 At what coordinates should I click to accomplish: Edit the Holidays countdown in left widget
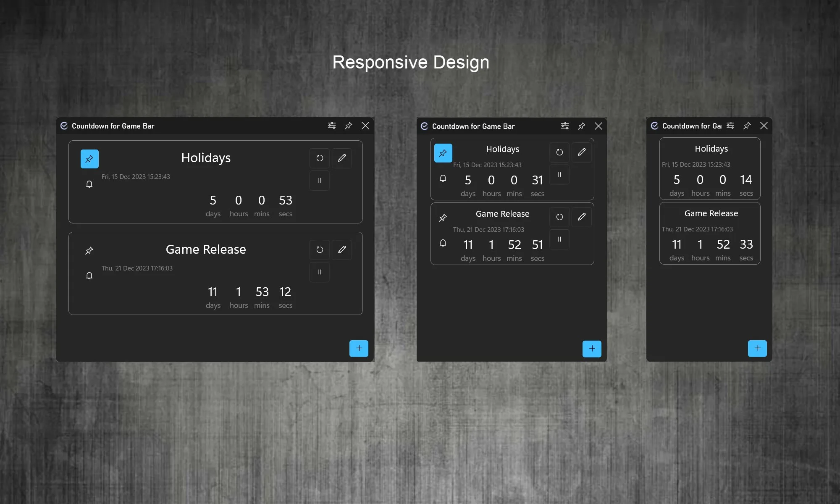(342, 158)
